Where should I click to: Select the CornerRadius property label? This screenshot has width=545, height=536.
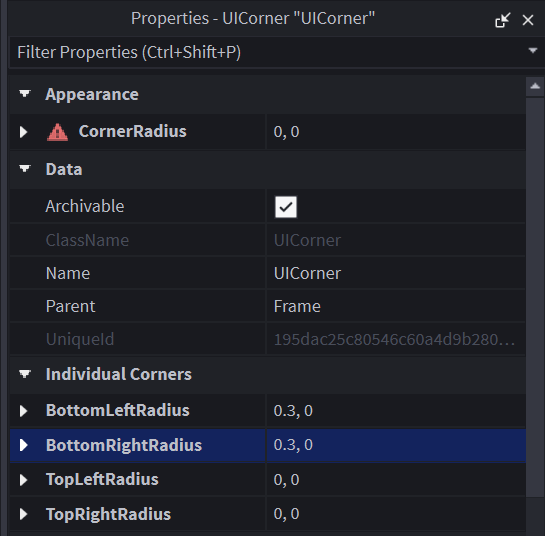pyautogui.click(x=132, y=131)
